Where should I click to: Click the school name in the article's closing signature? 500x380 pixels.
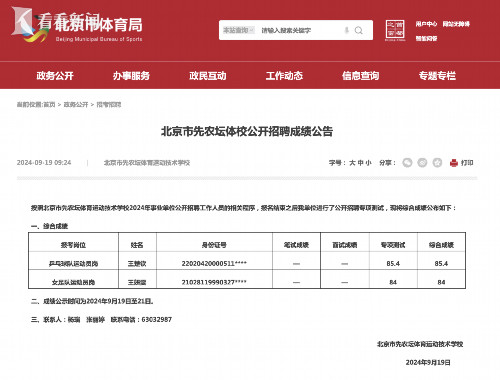(x=420, y=344)
